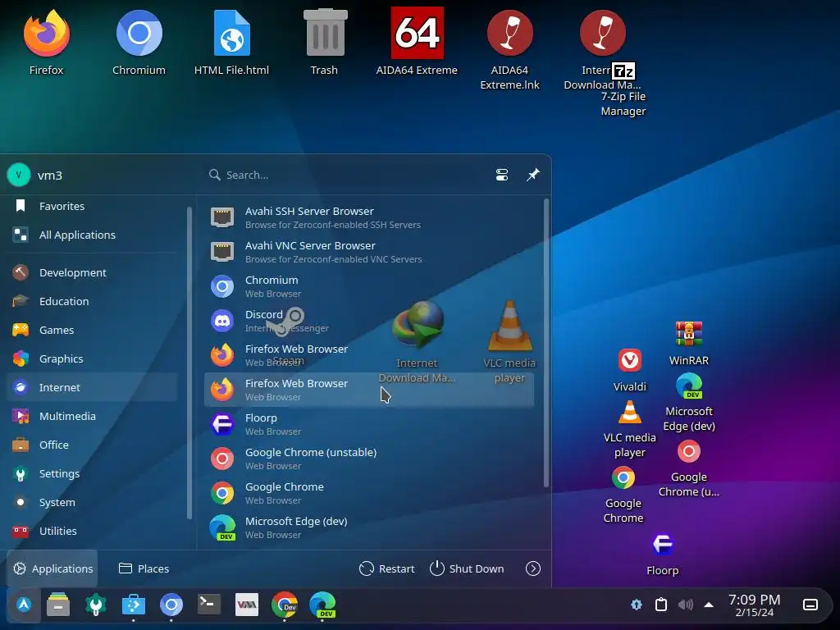Open the Office category
Screen dimensions: 840x630
click(92, 445)
